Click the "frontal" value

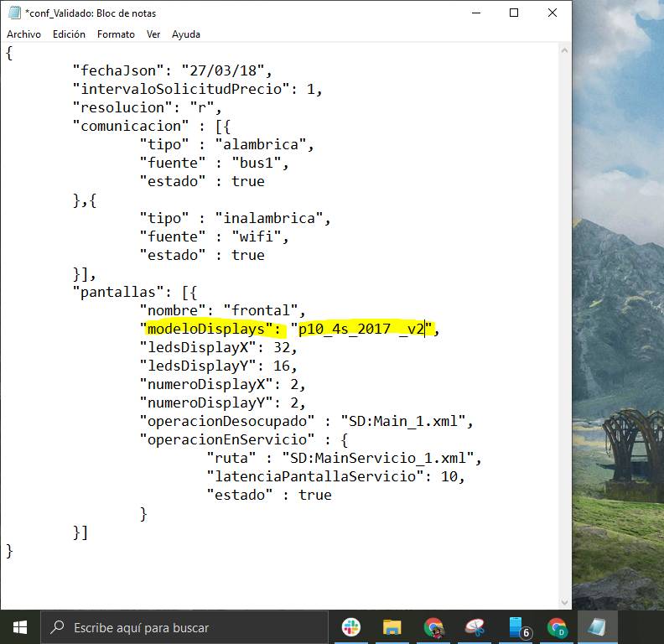261,310
